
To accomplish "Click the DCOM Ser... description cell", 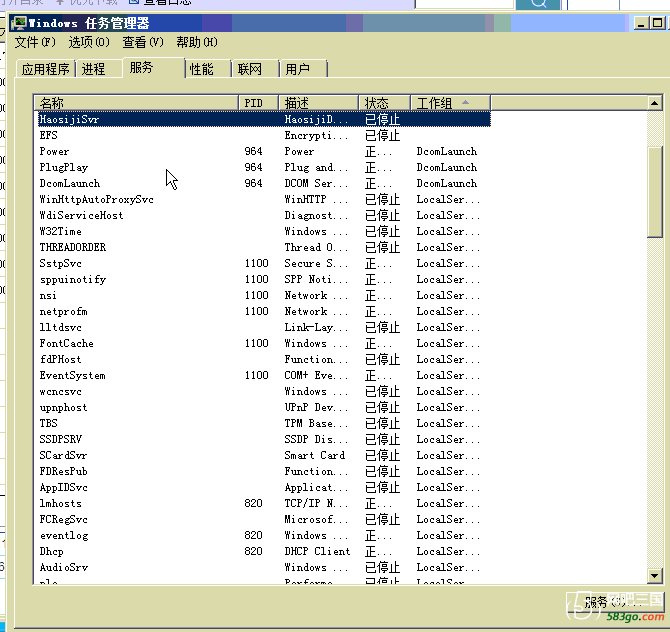I will [x=316, y=183].
